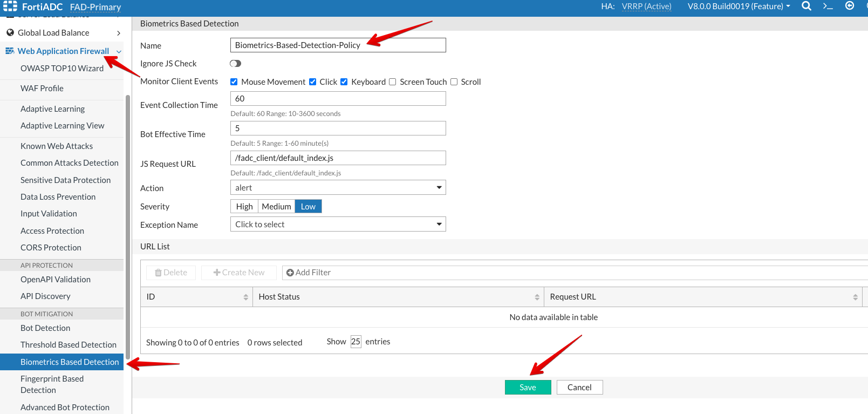
Task: Toggle the Ignore JS Check switch
Action: pyautogui.click(x=235, y=64)
